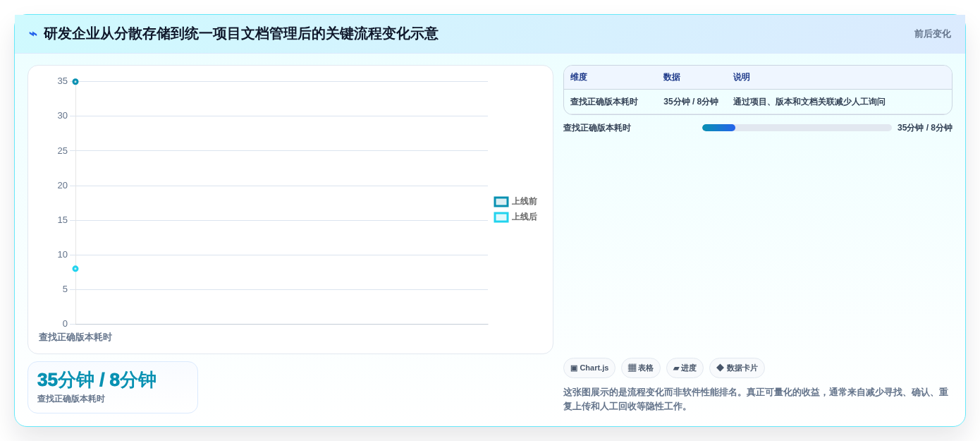This screenshot has height=441, width=980.
Task: Click the main title about 研发企业文档管理
Action: pyautogui.click(x=241, y=34)
